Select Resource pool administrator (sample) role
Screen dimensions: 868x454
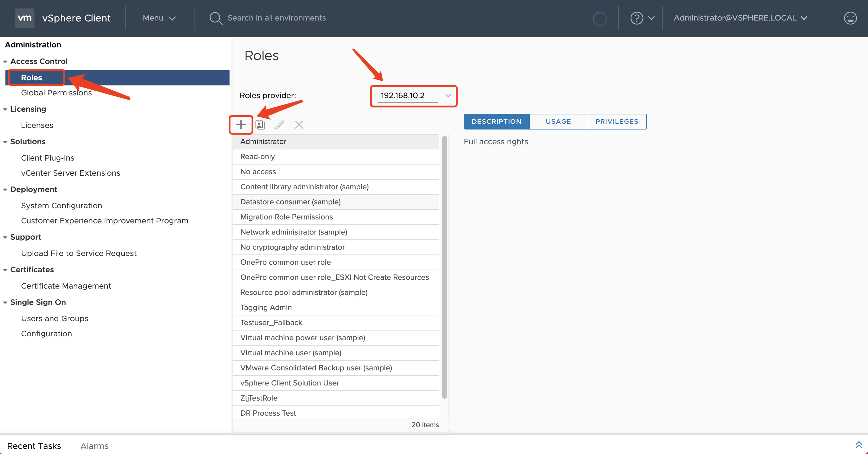[x=336, y=293]
